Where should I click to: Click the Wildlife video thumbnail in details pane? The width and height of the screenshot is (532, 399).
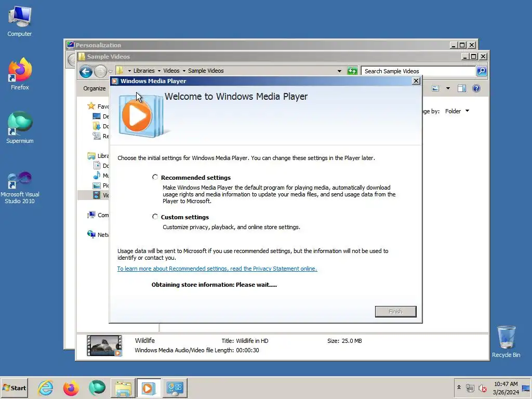[x=104, y=345]
